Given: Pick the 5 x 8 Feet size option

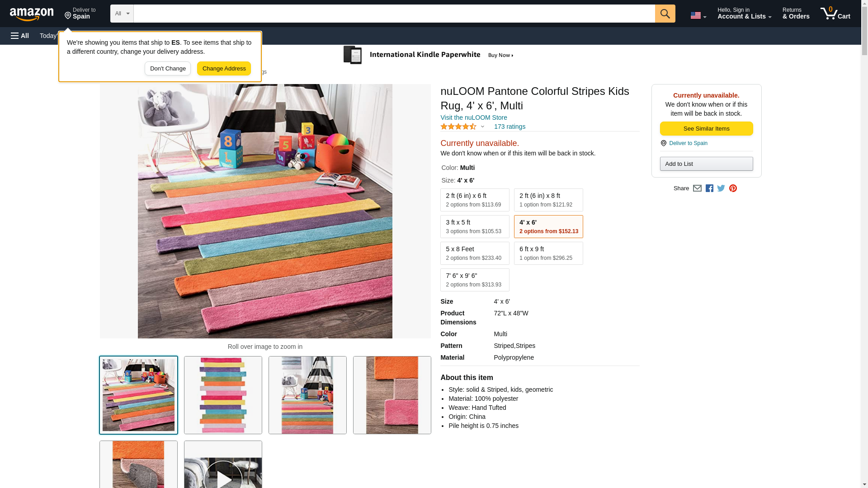Looking at the screenshot, I should (x=475, y=253).
